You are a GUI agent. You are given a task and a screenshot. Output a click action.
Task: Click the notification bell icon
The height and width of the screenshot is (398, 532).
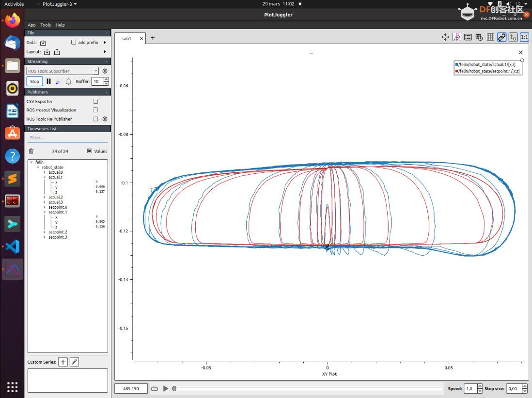[x=68, y=81]
